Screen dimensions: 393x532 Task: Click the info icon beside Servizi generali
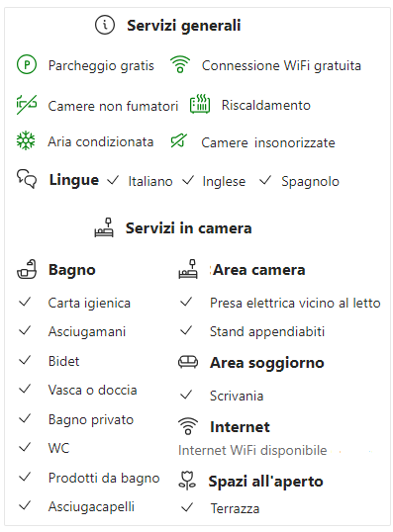pyautogui.click(x=105, y=25)
